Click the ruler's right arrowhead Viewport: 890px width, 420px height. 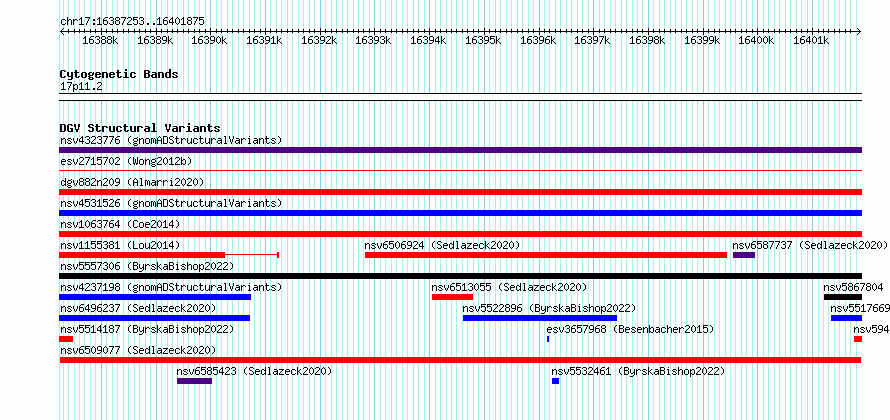(x=859, y=31)
